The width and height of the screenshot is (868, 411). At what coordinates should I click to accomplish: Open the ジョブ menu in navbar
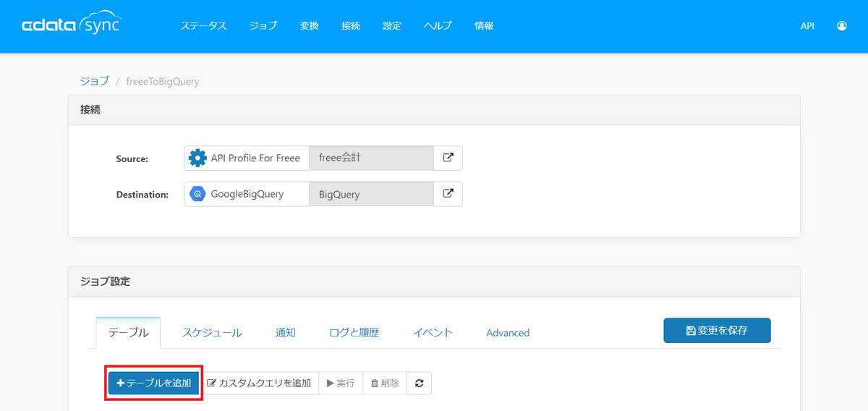coord(263,25)
